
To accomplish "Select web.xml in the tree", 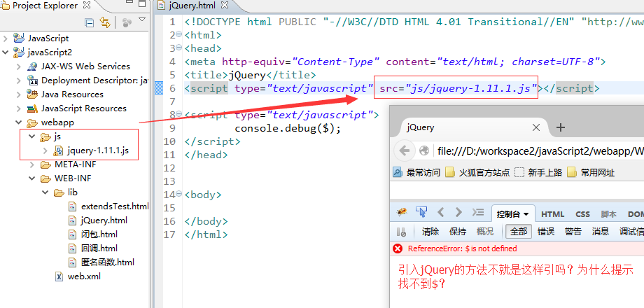I will (84, 276).
